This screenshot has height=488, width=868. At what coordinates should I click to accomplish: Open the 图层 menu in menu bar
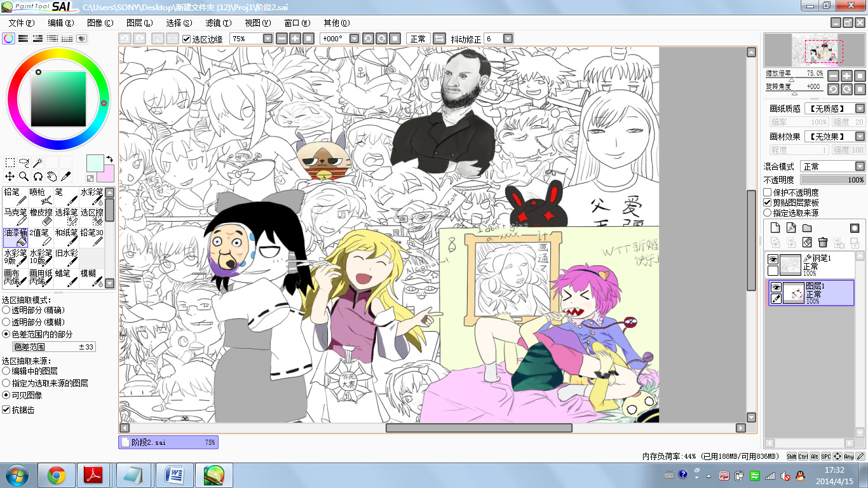(x=139, y=23)
